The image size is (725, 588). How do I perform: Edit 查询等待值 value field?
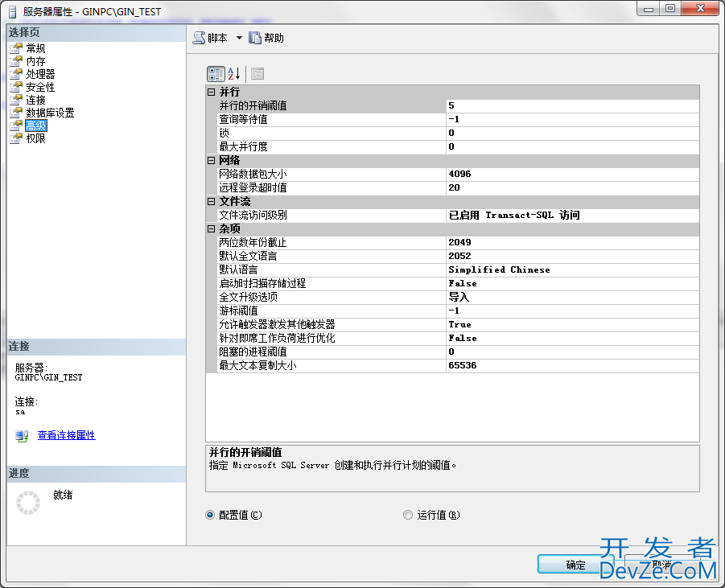tap(573, 119)
